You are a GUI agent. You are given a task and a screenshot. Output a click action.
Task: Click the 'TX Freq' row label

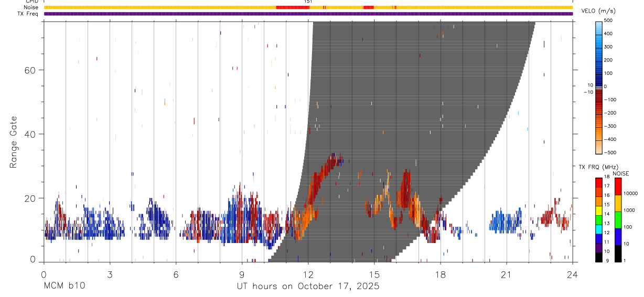(28, 14)
